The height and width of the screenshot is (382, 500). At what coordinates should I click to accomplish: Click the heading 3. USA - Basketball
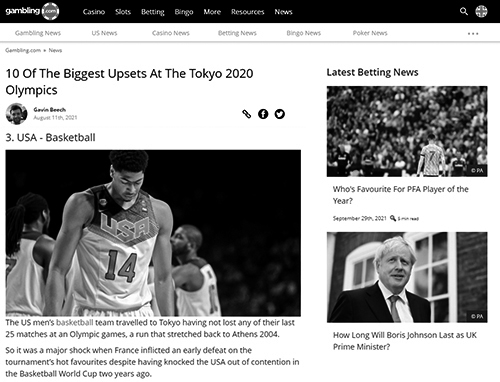[x=50, y=138]
